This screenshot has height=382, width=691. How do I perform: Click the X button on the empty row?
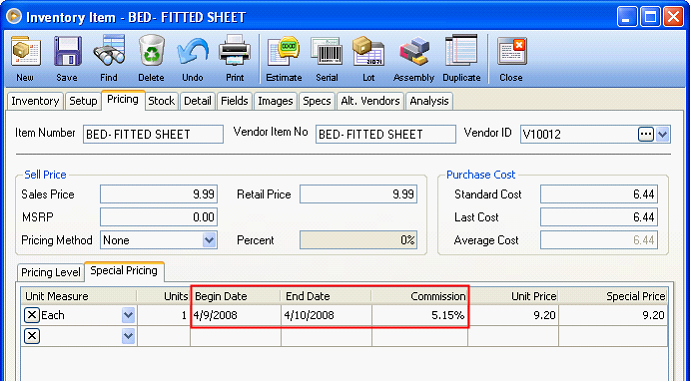pyautogui.click(x=31, y=336)
